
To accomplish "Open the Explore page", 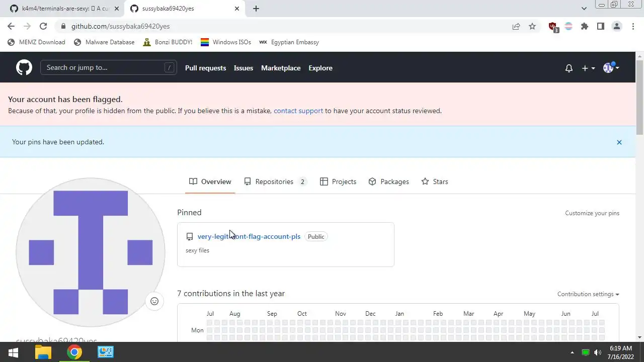I will pyautogui.click(x=320, y=68).
